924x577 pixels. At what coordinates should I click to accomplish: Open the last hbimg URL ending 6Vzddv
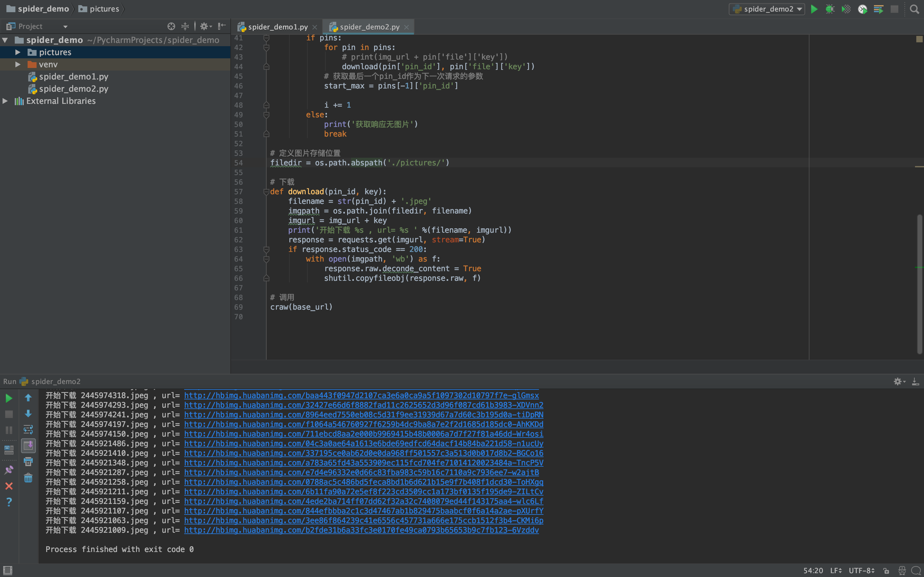(361, 530)
